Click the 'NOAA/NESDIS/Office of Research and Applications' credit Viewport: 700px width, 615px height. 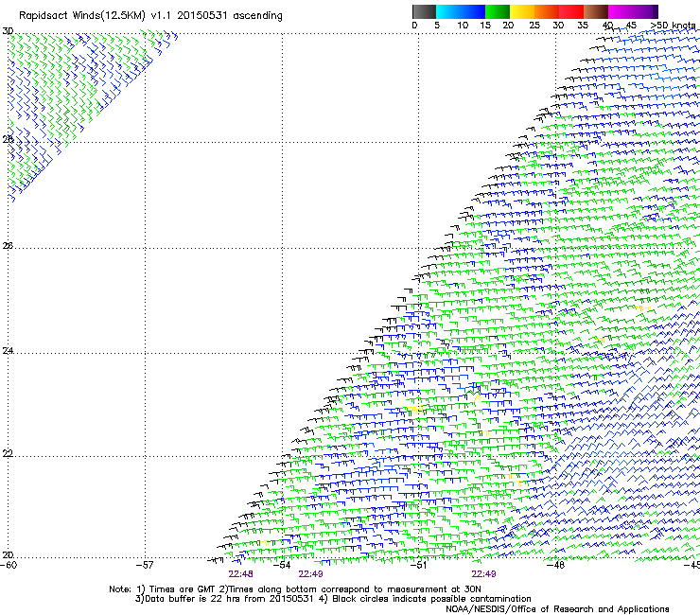click(x=557, y=609)
